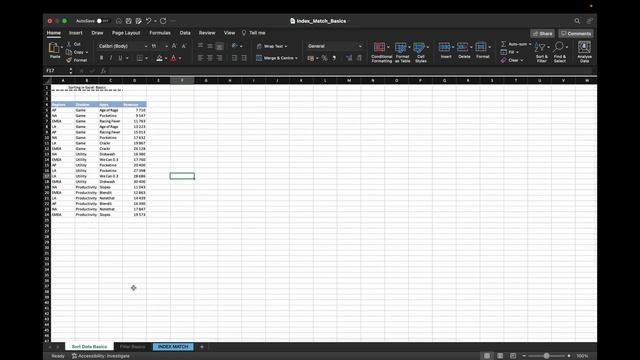Align cell text to the middle
The image size is (640, 360).
[210, 46]
